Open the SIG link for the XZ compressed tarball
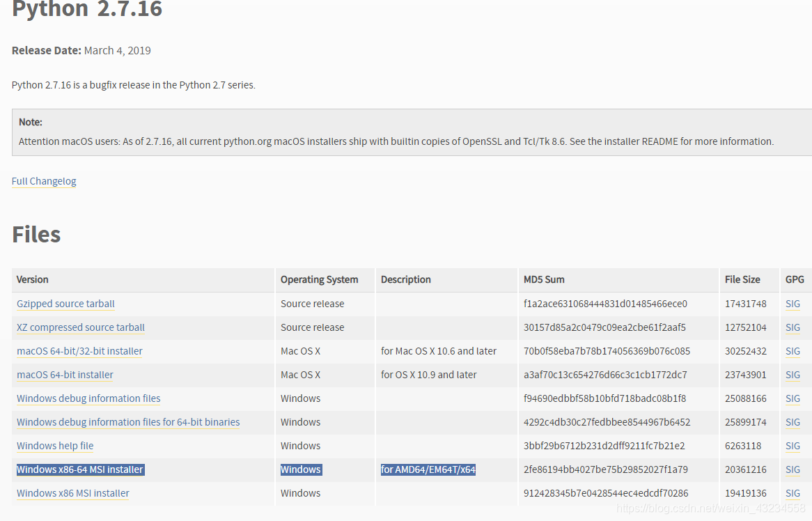 pyautogui.click(x=793, y=328)
